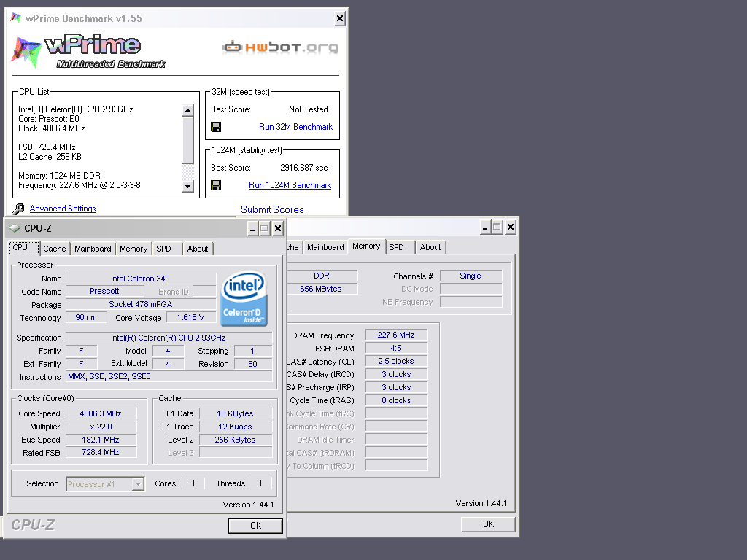Click the Intel Celeron D logo badge
The height and width of the screenshot is (560, 747).
click(x=244, y=298)
